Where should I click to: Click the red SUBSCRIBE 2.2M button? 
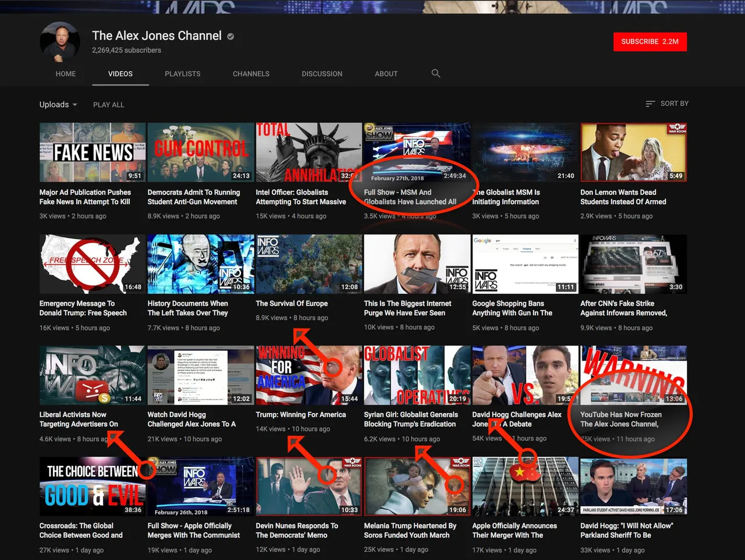point(650,41)
